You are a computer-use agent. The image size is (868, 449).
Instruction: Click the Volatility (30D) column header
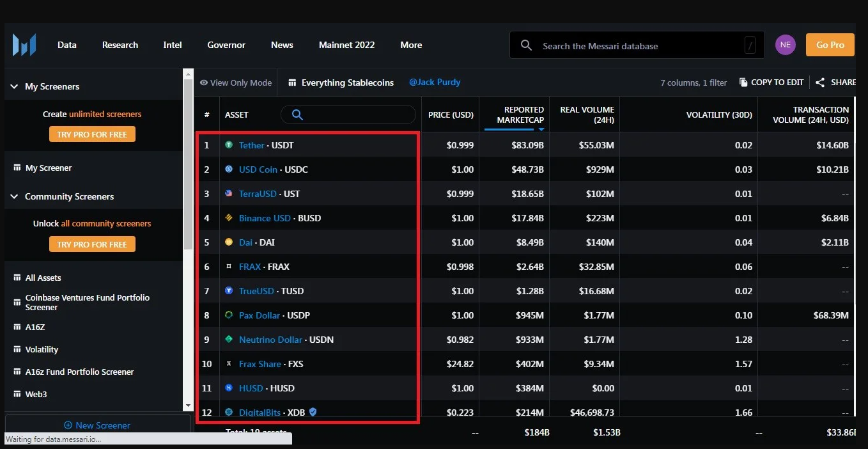click(719, 115)
